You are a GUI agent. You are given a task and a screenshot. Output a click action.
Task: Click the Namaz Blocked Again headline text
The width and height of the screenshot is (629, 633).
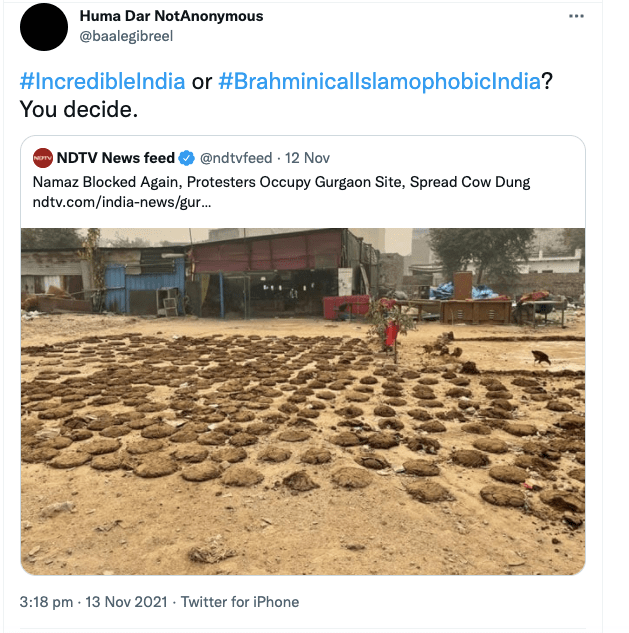(281, 182)
